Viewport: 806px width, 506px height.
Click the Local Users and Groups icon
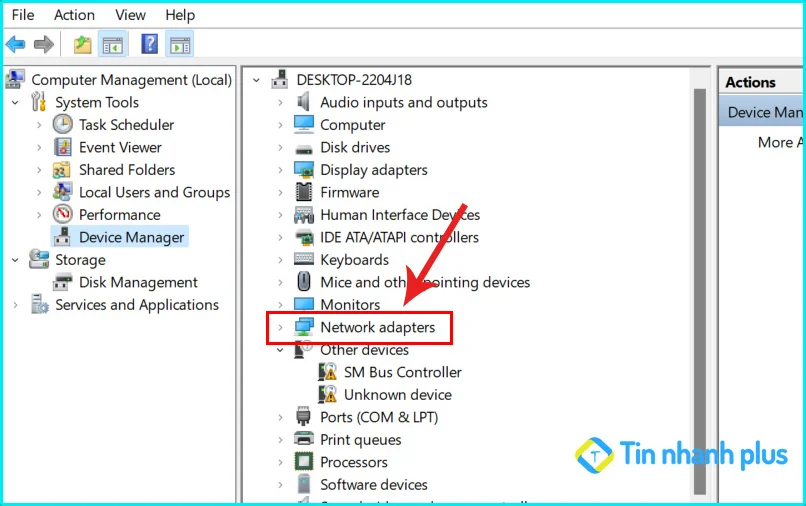click(x=62, y=192)
